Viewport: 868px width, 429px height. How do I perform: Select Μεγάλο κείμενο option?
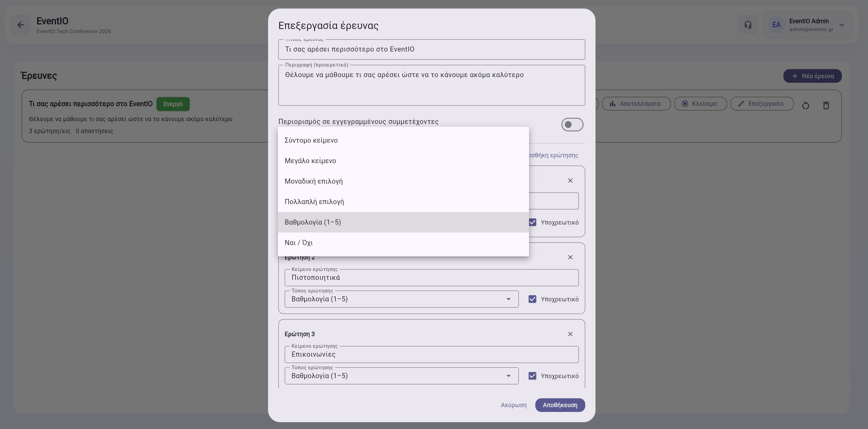(x=403, y=161)
